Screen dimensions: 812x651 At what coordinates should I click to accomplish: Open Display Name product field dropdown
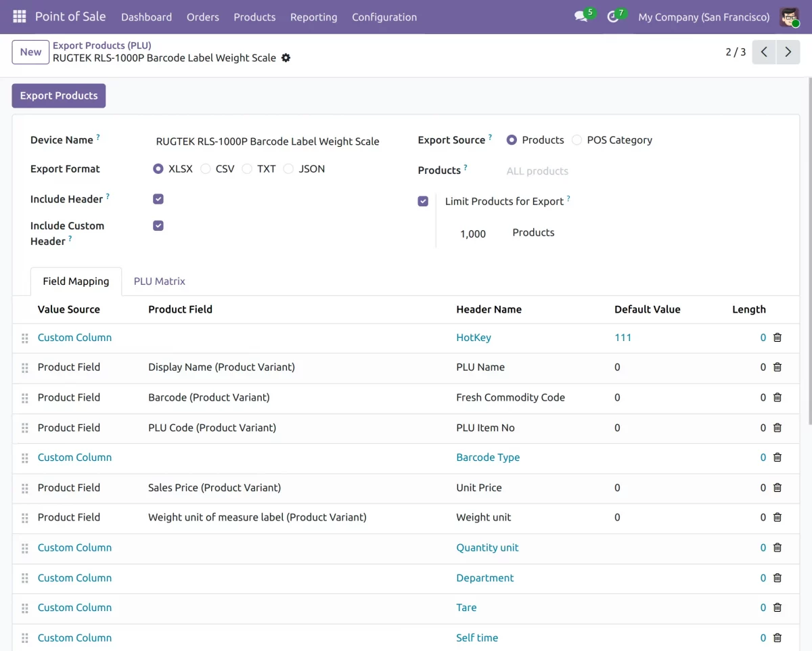coord(221,367)
